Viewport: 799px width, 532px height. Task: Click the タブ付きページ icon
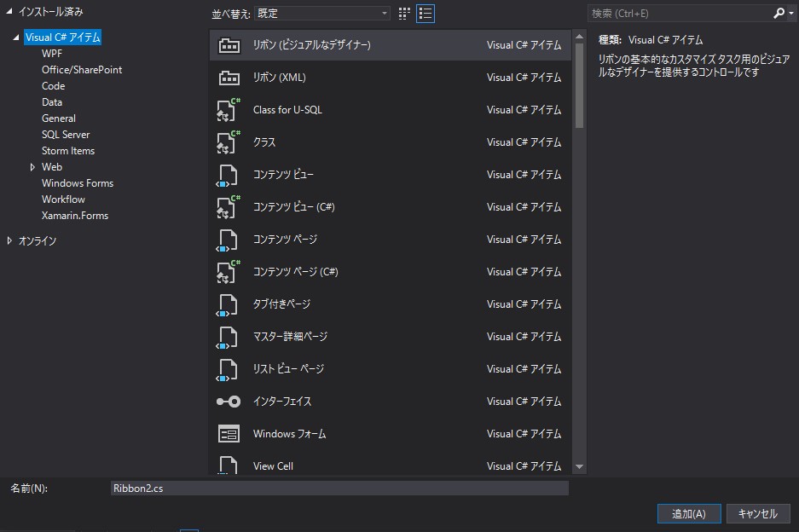pos(227,304)
